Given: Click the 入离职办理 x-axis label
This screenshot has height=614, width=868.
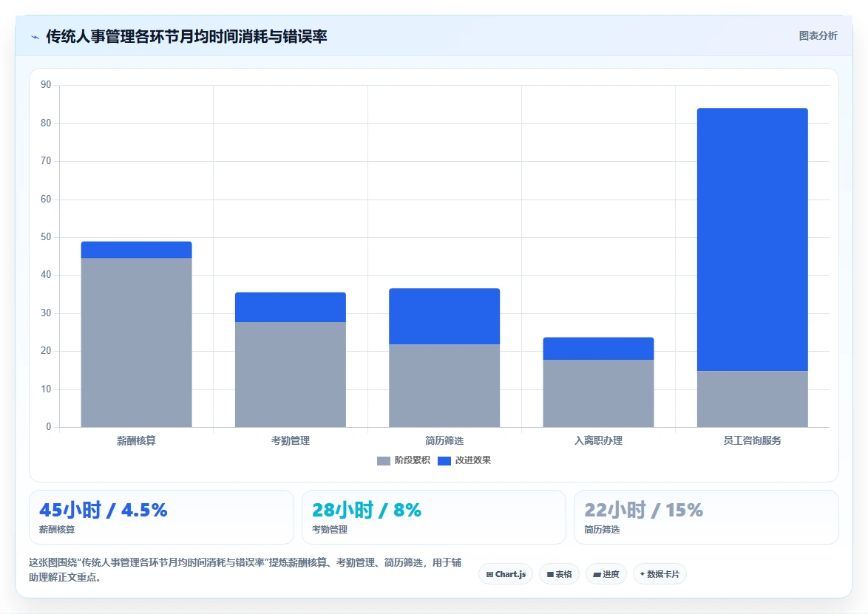Looking at the screenshot, I should click(598, 440).
